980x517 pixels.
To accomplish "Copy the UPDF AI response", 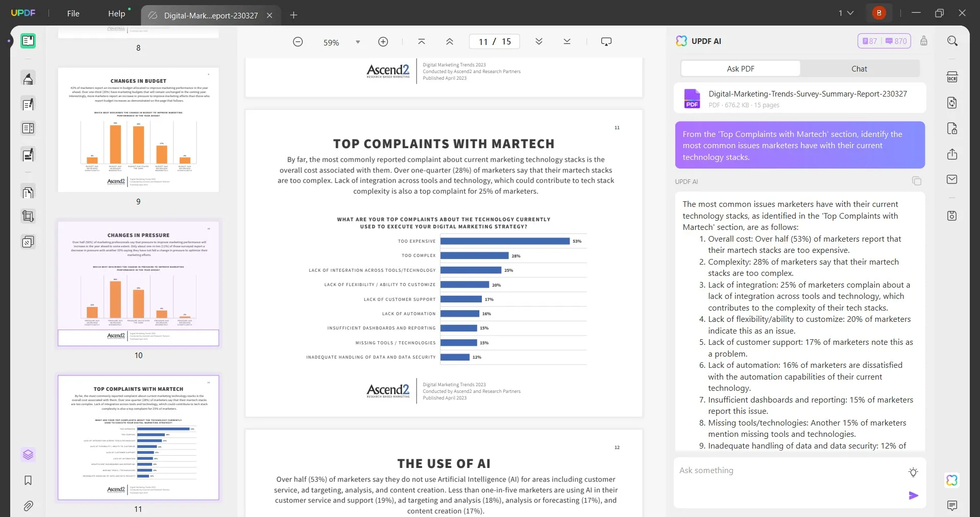I will point(917,181).
